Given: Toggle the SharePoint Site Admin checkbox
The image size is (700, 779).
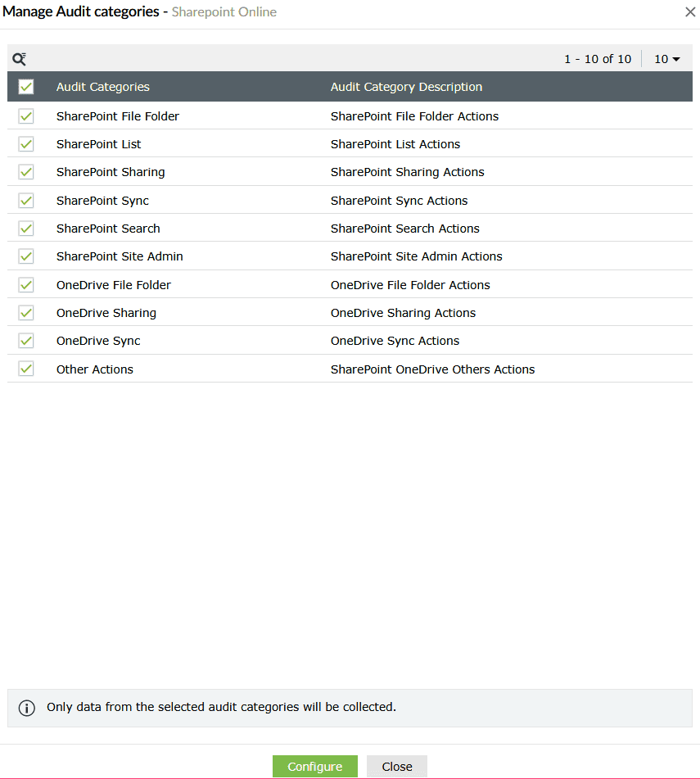Looking at the screenshot, I should 25,256.
